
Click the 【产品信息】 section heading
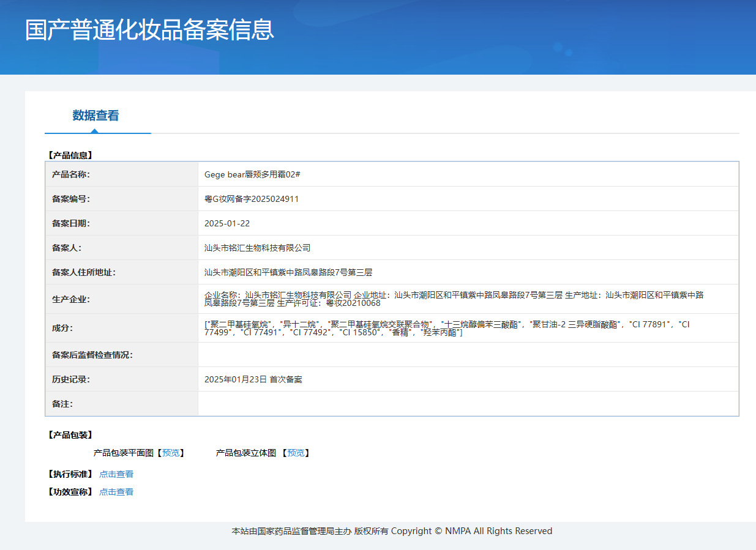[70, 155]
